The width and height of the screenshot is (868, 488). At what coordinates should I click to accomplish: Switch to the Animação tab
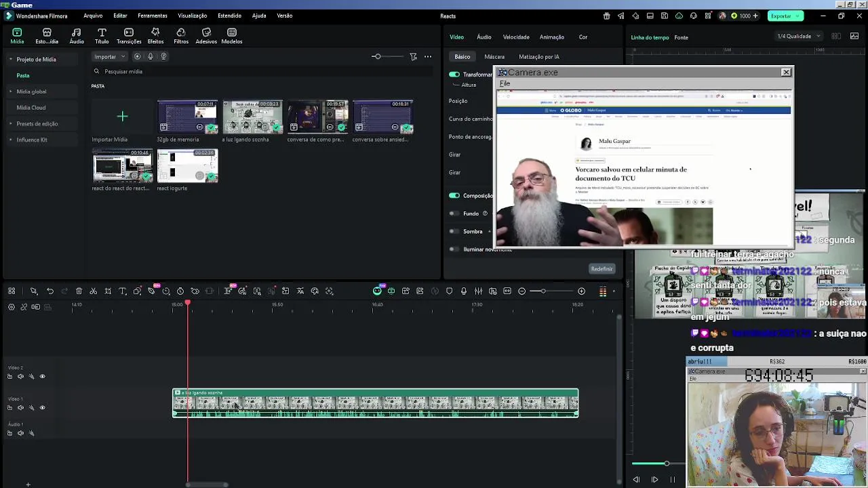pos(552,37)
